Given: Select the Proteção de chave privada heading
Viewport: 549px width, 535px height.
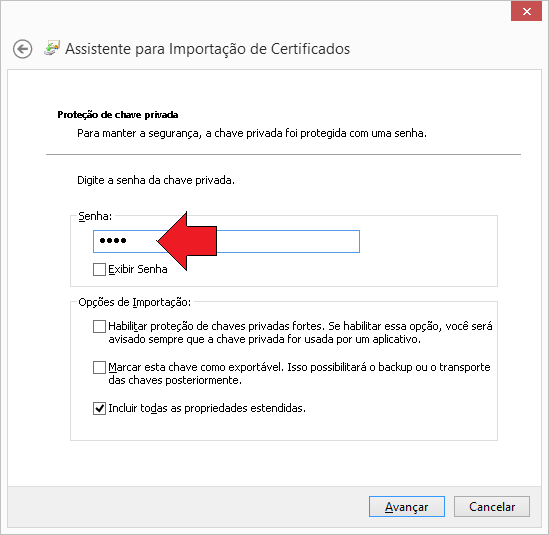Looking at the screenshot, I should 118,115.
